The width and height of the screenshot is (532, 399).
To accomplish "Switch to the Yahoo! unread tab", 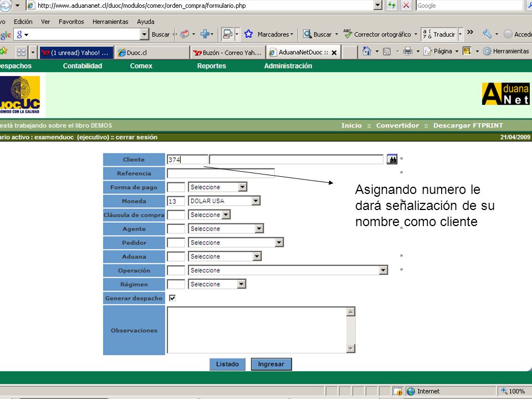I will (x=76, y=53).
